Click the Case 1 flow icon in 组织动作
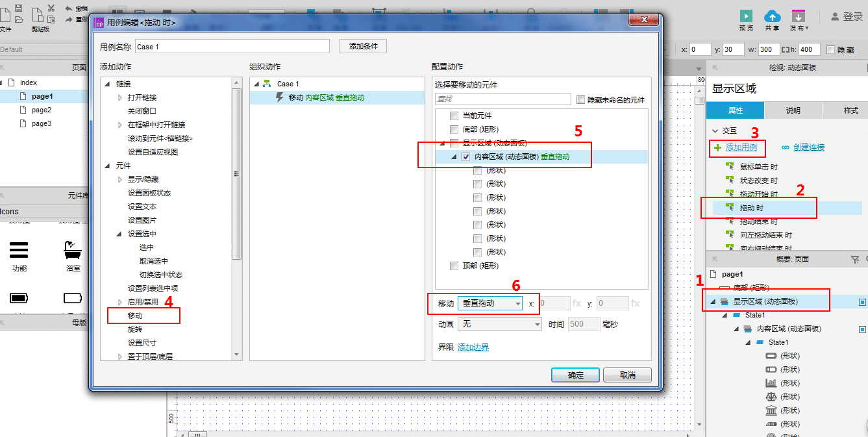 click(x=267, y=84)
